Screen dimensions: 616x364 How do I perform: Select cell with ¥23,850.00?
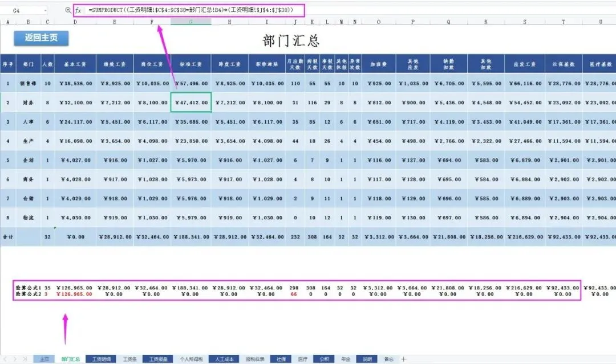click(191, 141)
